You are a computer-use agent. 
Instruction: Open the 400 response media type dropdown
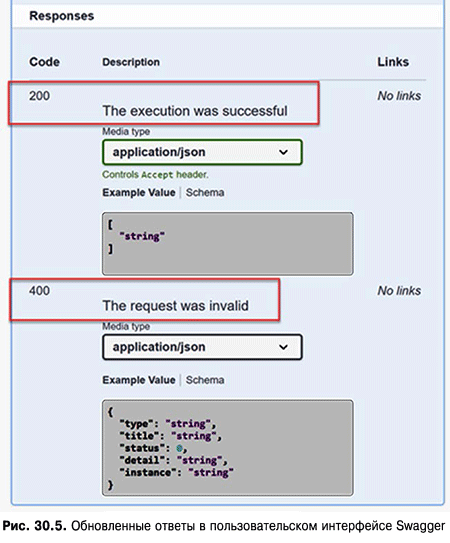(202, 347)
